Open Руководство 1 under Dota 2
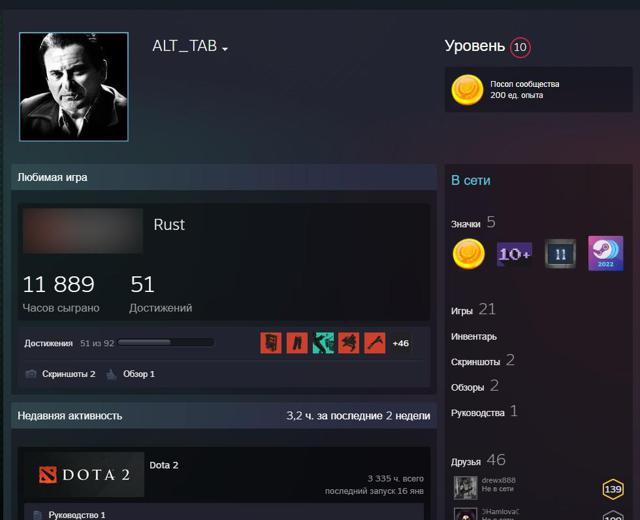This screenshot has width=640, height=520. tap(77, 515)
